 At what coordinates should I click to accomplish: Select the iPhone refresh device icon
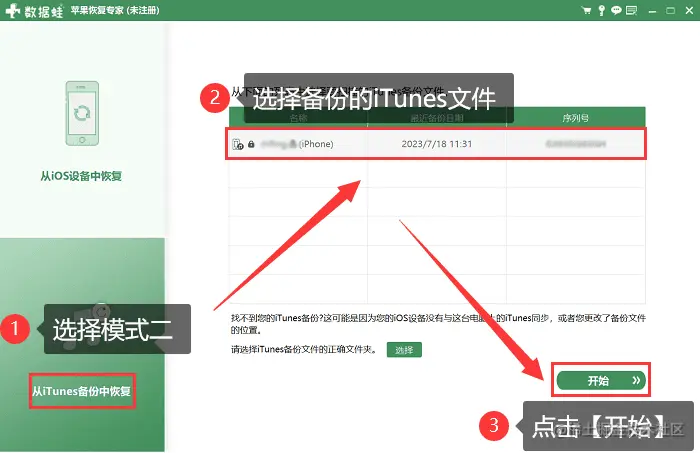click(x=82, y=113)
